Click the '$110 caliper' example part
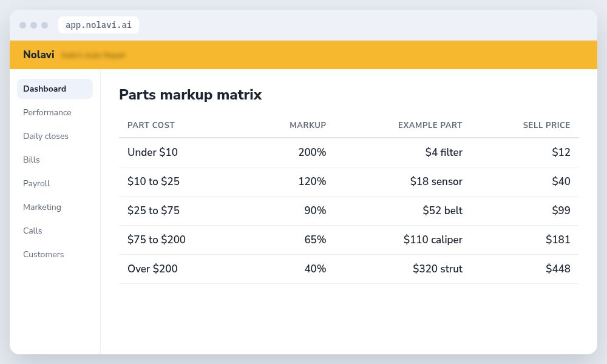607x364 pixels. (x=433, y=240)
